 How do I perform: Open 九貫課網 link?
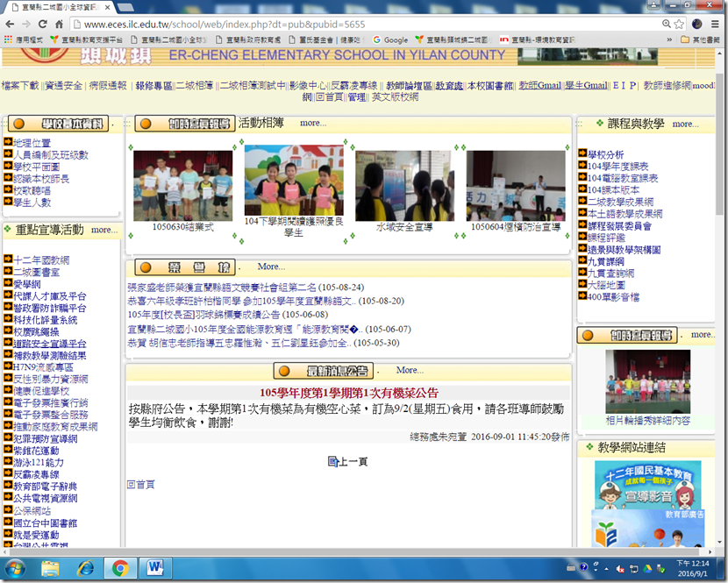(606, 261)
